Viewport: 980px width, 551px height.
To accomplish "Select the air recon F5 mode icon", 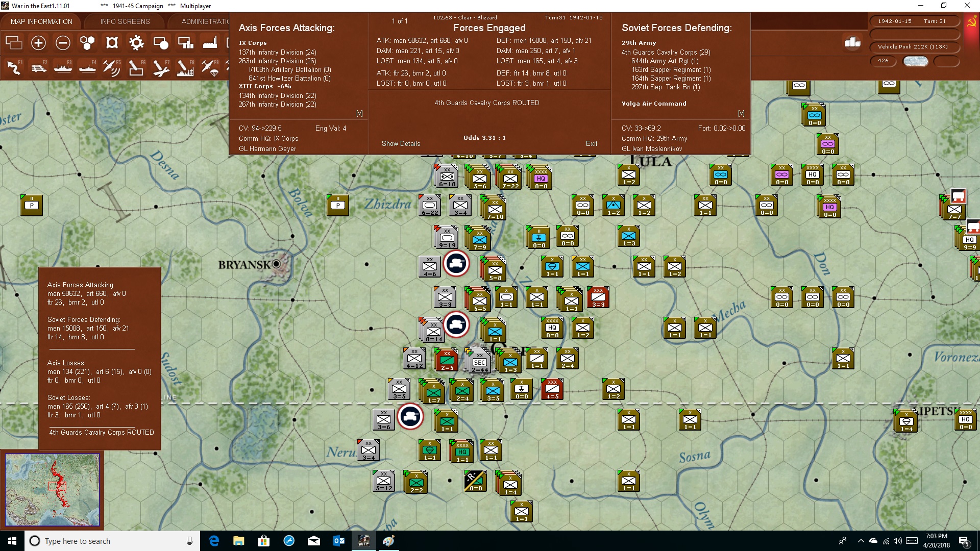I will (112, 67).
